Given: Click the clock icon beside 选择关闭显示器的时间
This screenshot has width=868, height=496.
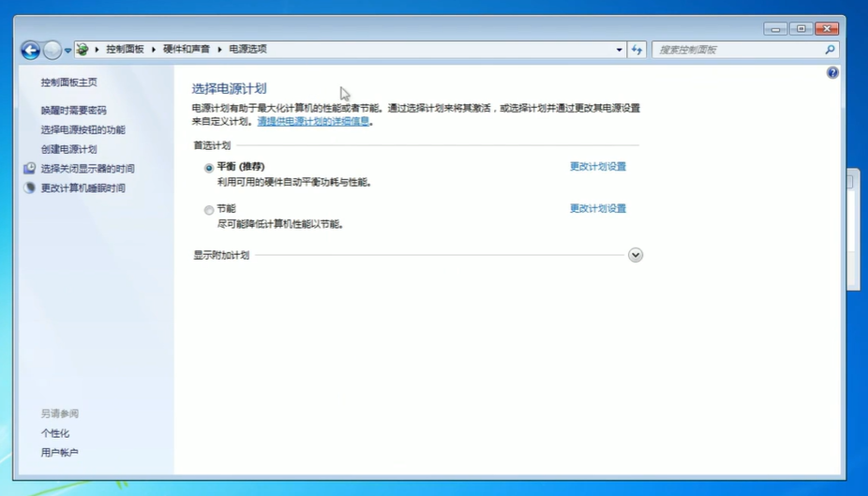Looking at the screenshot, I should tap(30, 169).
